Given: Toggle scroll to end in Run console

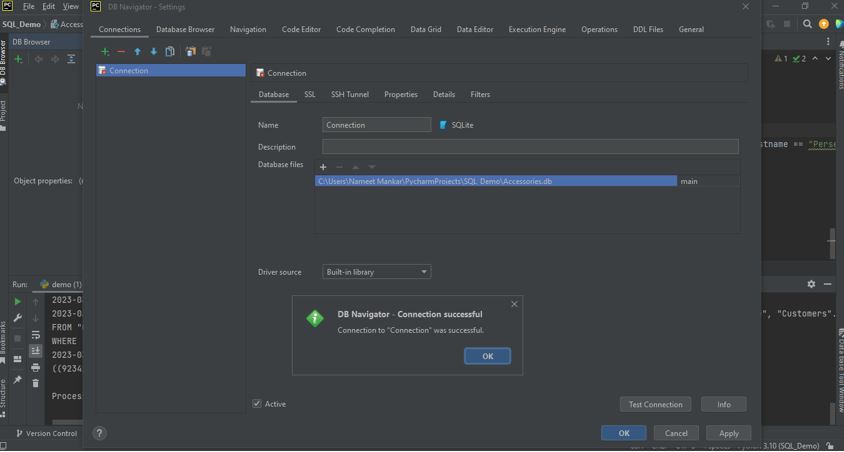Looking at the screenshot, I should [x=36, y=351].
